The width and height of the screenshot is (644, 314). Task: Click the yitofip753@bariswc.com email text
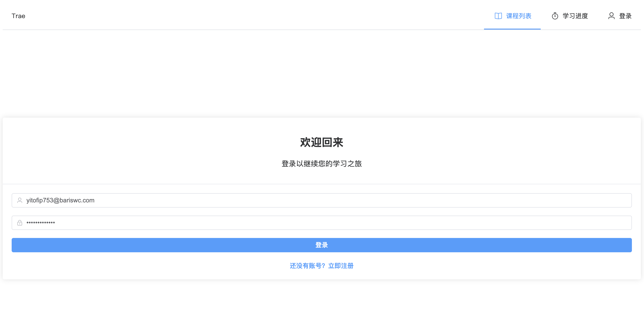click(61, 200)
